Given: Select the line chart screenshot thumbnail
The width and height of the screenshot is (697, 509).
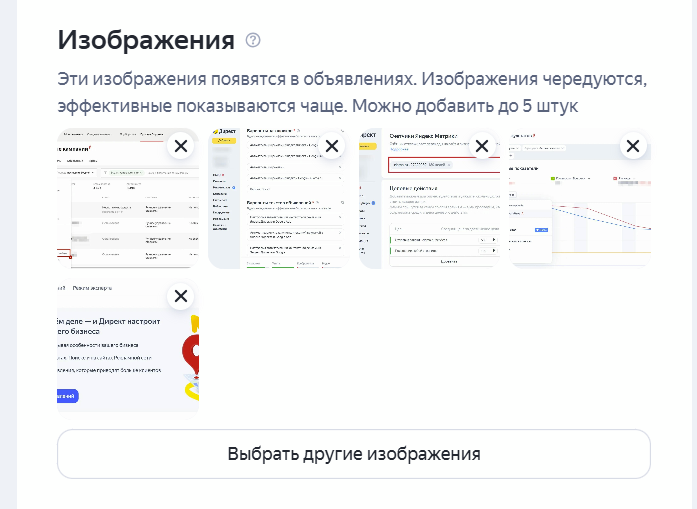Looking at the screenshot, I should (580, 198).
